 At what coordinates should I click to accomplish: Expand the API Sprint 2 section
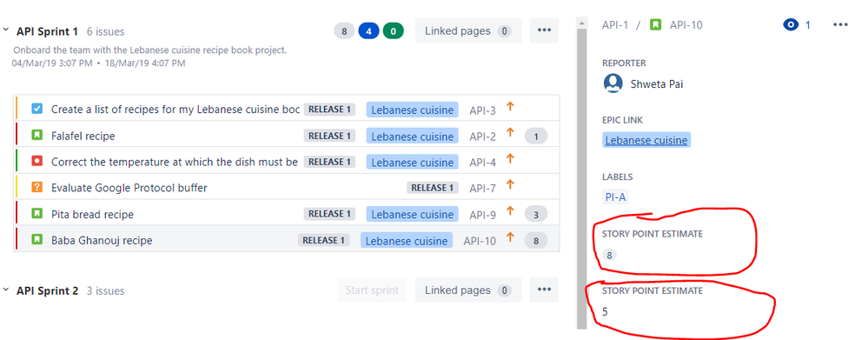click(x=6, y=290)
